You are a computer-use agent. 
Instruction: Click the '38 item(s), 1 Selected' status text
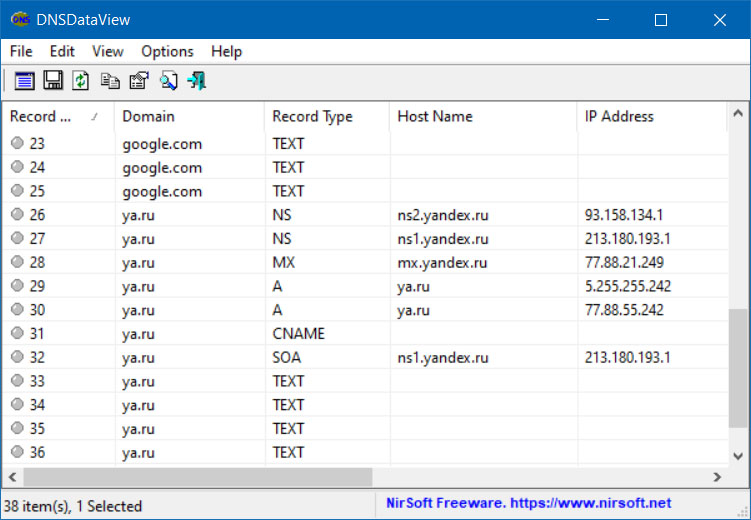(73, 506)
